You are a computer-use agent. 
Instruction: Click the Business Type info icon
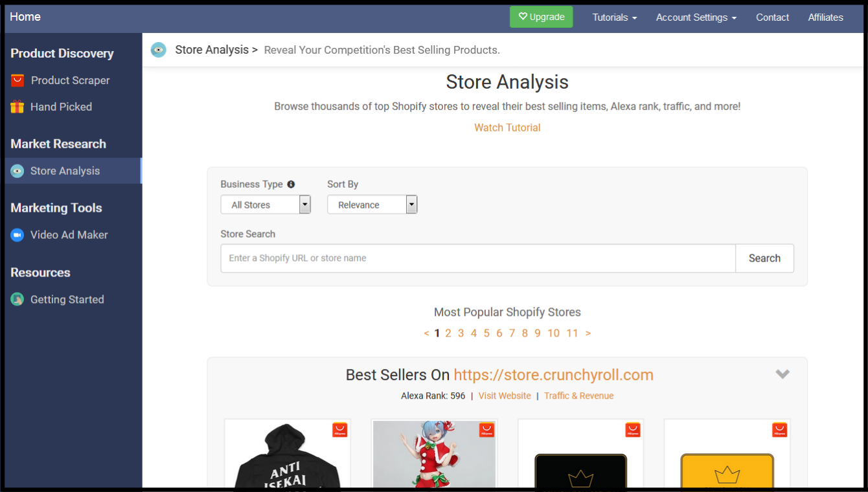(291, 184)
